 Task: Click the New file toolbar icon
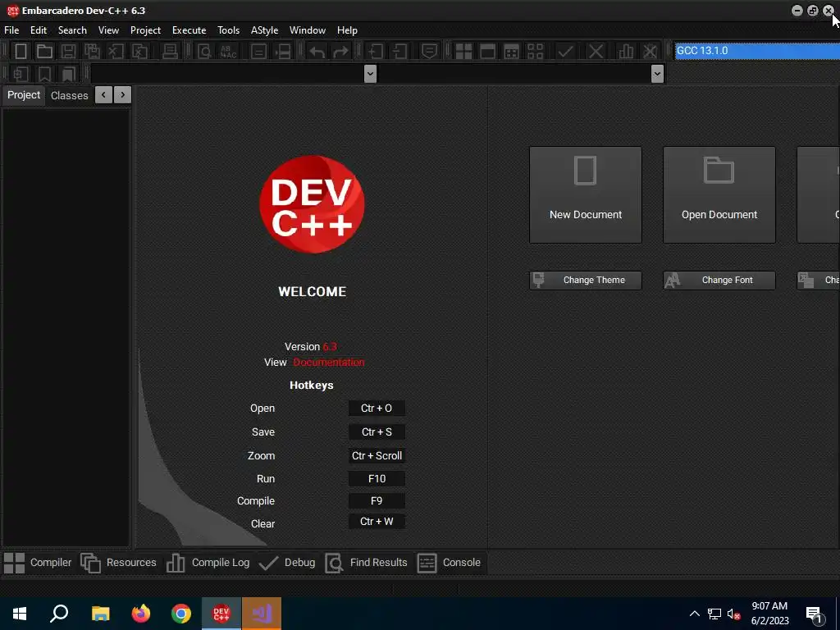click(21, 52)
